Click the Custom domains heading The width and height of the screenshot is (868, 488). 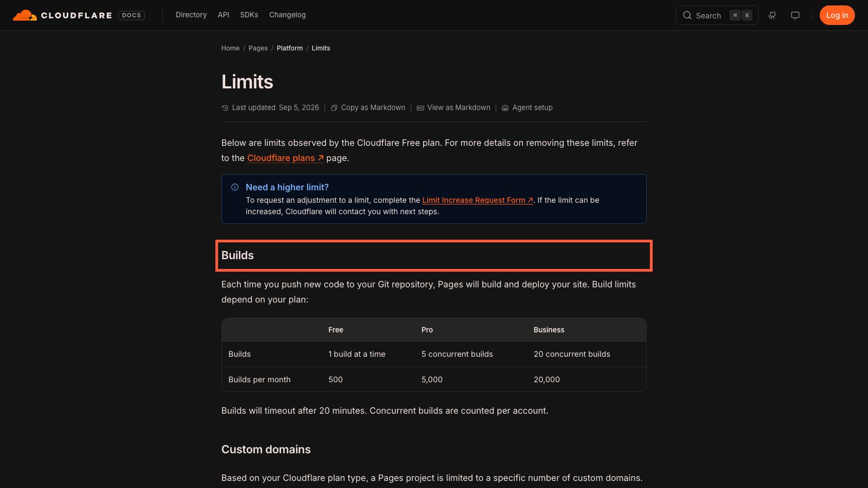(x=266, y=450)
